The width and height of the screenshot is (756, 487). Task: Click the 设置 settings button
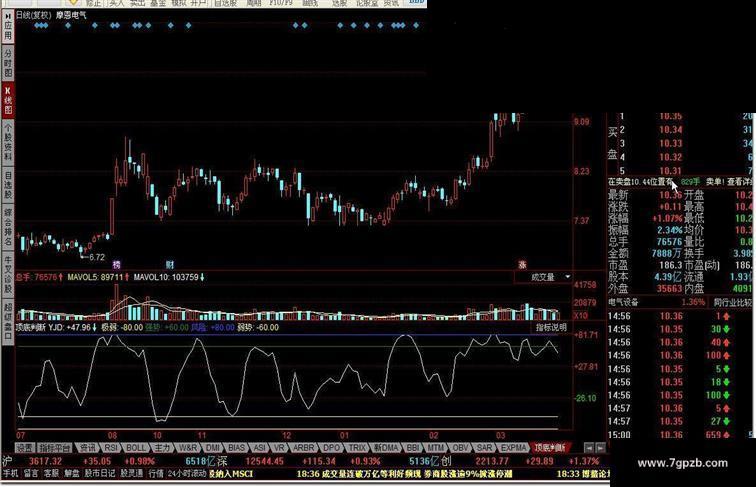[25, 448]
